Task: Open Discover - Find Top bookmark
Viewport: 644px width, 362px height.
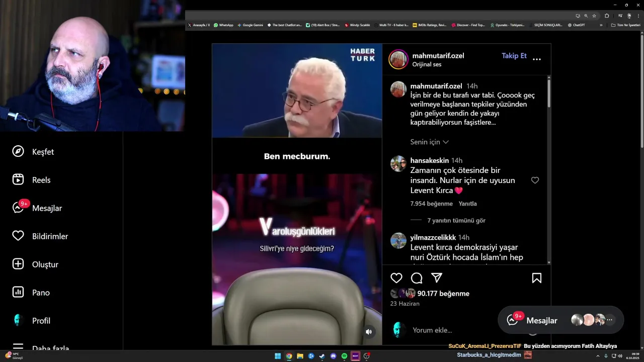Action: (x=468, y=25)
